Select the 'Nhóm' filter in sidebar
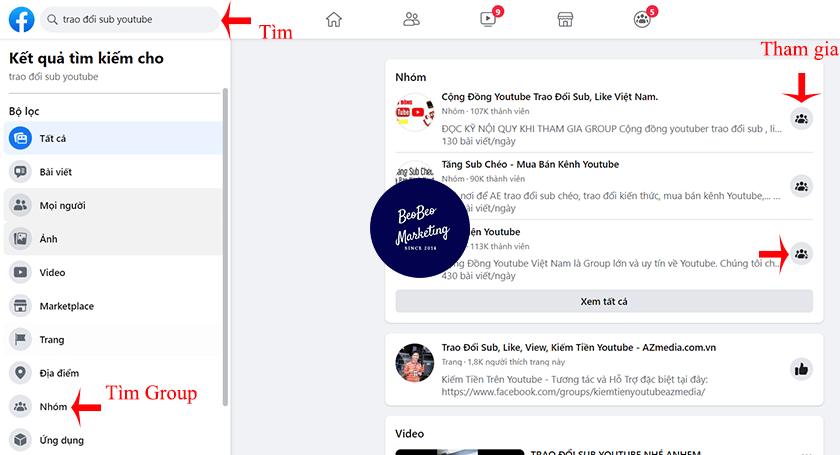This screenshot has width=840, height=455. click(x=113, y=407)
